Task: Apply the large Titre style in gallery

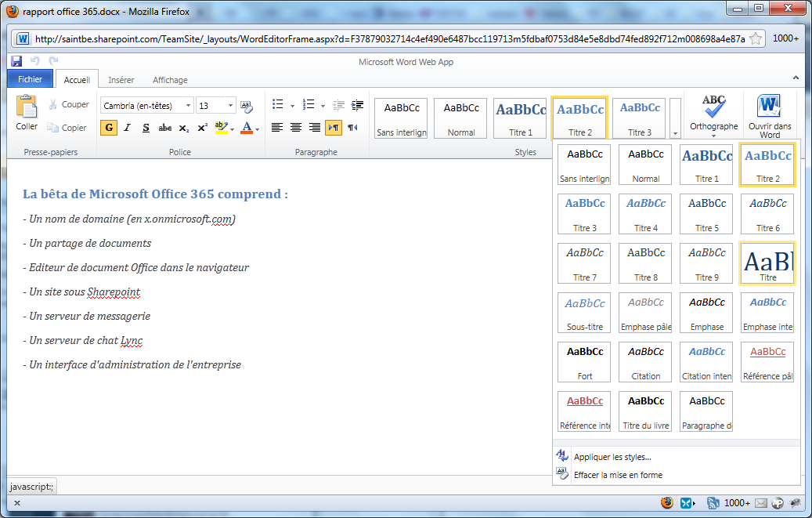Action: (767, 263)
